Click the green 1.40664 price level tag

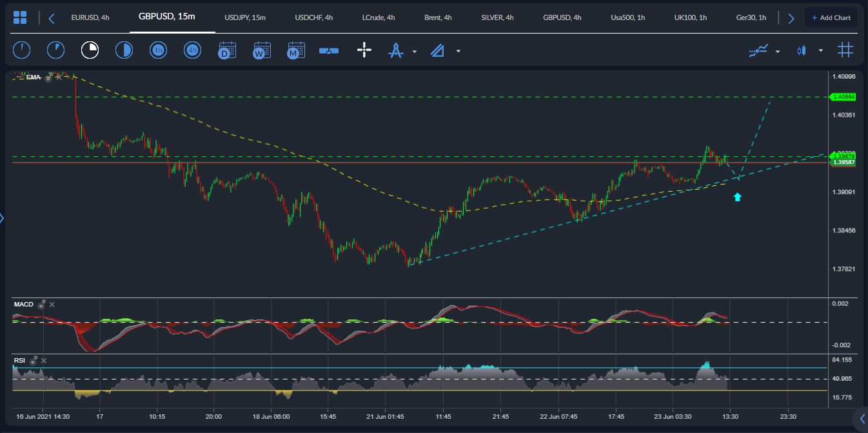(x=843, y=97)
